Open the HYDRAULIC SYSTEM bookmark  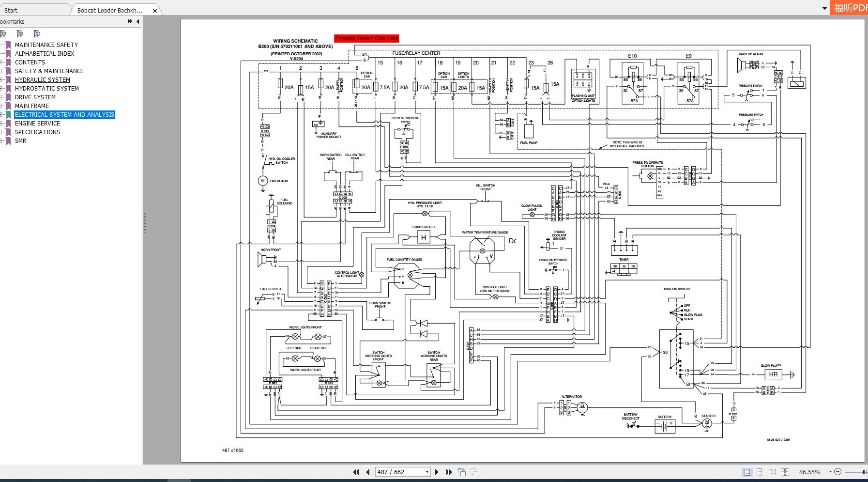pos(43,79)
